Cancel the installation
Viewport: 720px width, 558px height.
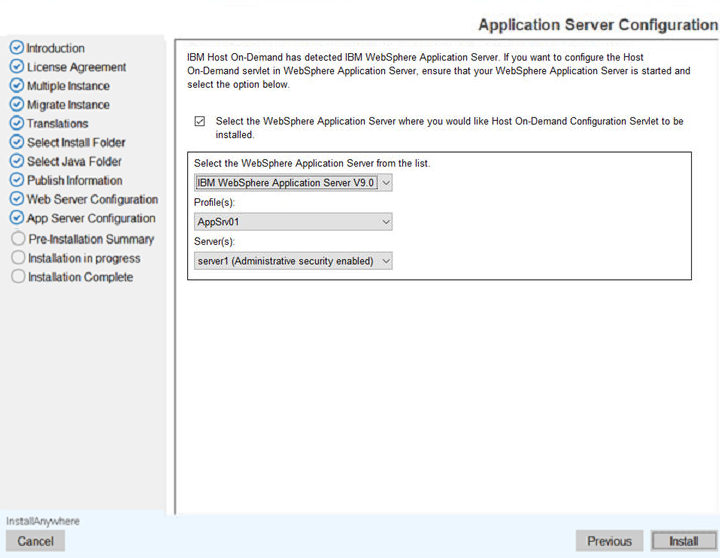36,541
